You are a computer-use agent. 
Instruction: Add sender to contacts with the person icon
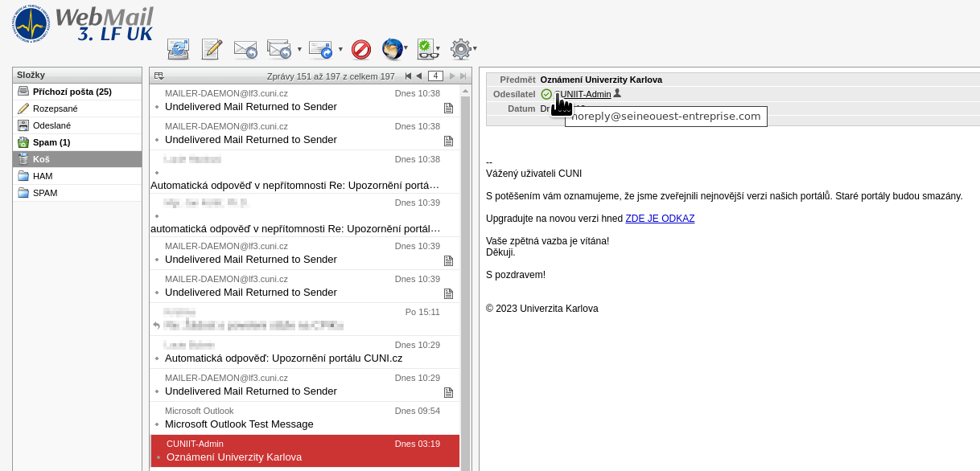pyautogui.click(x=617, y=93)
